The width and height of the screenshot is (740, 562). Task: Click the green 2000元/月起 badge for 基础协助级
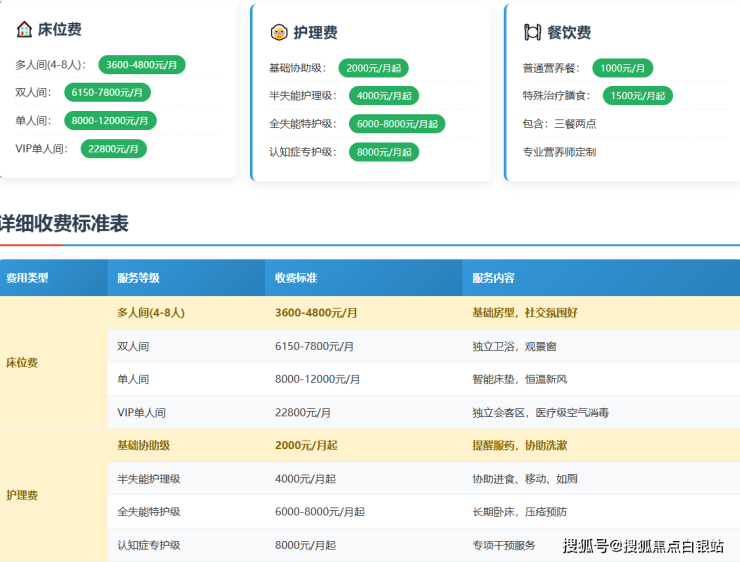pyautogui.click(x=373, y=68)
